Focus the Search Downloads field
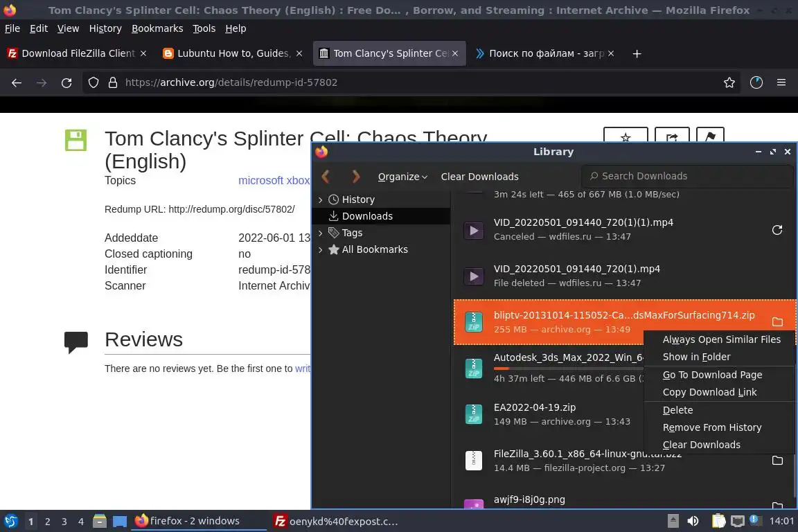The image size is (798, 532). (687, 176)
